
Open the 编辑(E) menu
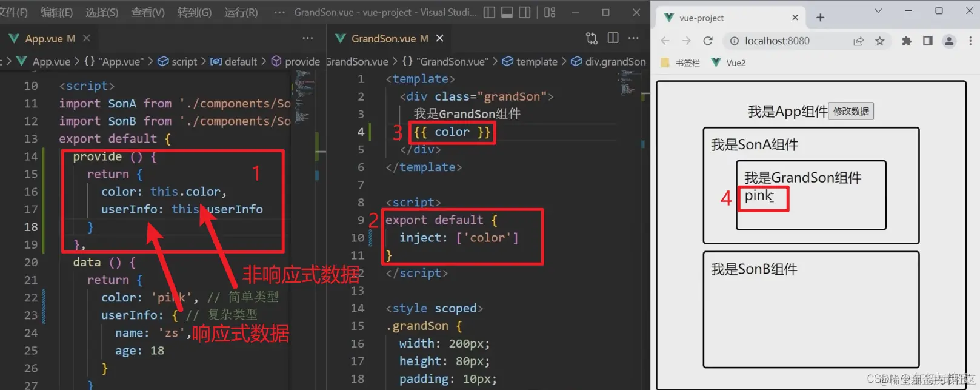coord(56,12)
